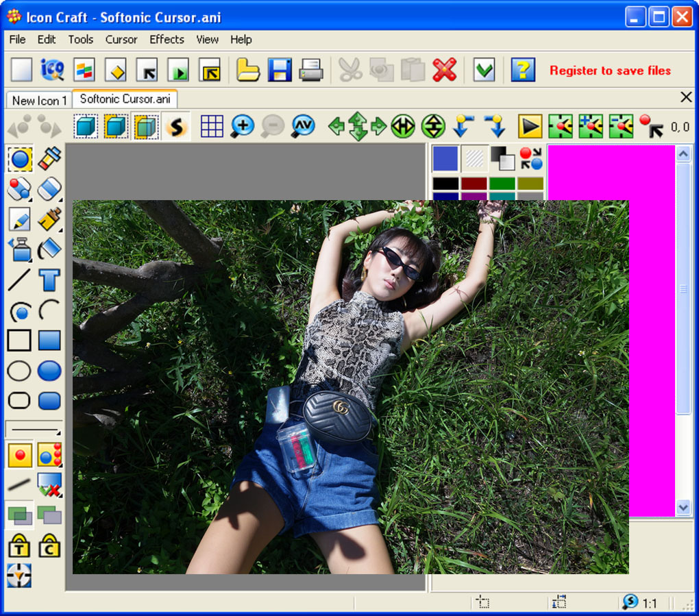Open a file with the yellow folder icon
The image size is (699, 616).
248,70
